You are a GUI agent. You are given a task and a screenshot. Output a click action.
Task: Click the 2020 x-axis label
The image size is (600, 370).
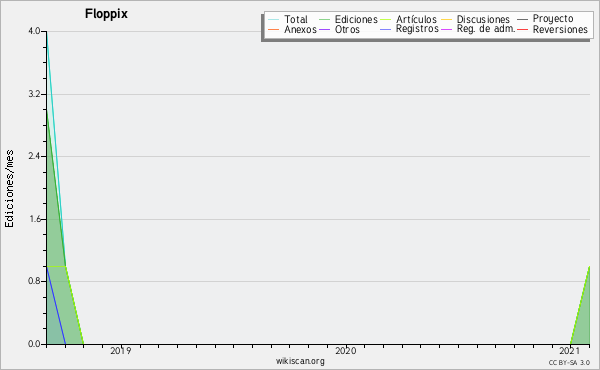coord(346,350)
